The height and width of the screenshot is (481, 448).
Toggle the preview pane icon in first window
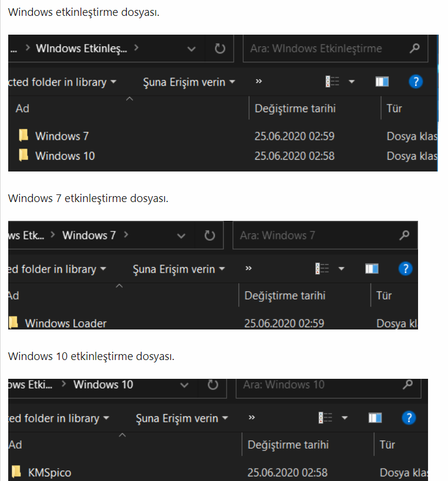point(382,82)
